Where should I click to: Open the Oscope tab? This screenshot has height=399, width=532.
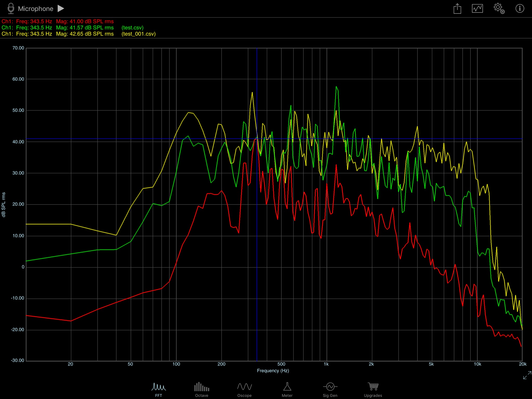point(244,390)
